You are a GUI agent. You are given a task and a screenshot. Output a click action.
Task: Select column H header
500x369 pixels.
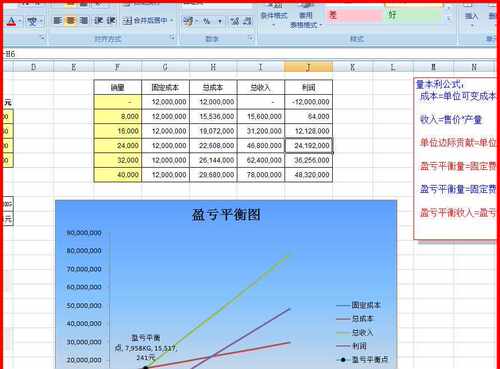[213, 67]
